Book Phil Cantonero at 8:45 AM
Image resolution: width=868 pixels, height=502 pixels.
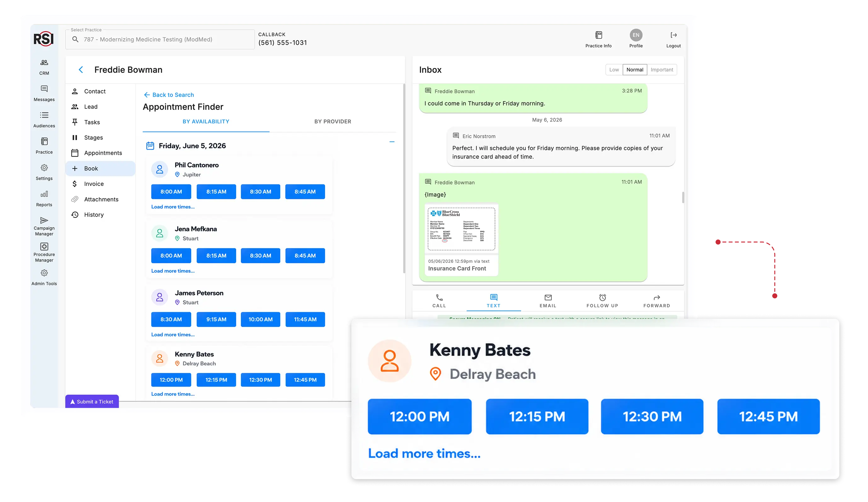pos(305,192)
